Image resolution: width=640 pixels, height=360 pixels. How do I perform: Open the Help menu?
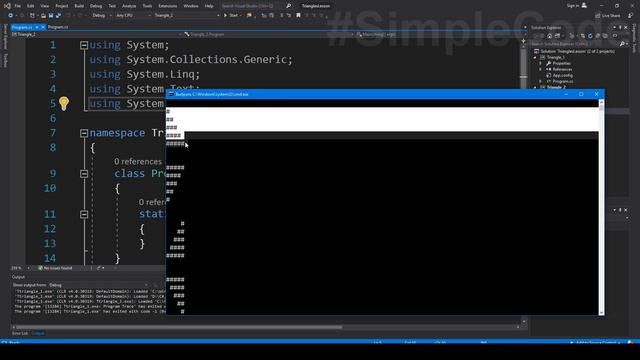209,6
